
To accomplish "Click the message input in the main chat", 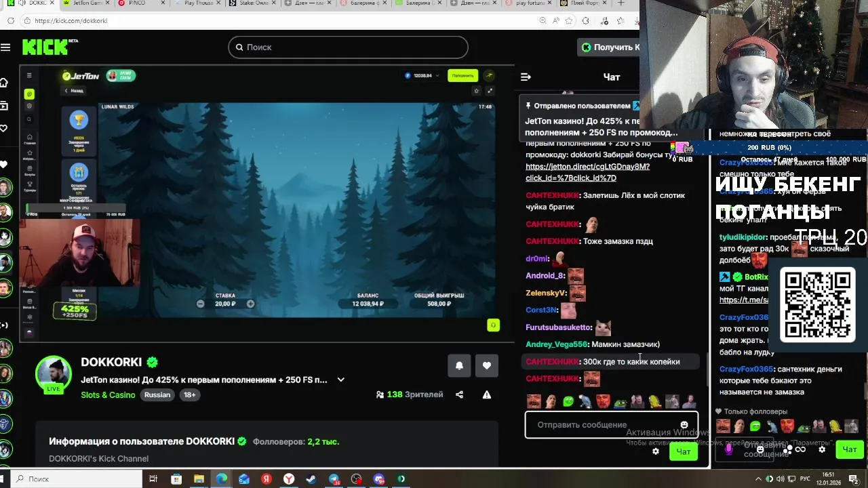I will pyautogui.click(x=611, y=425).
